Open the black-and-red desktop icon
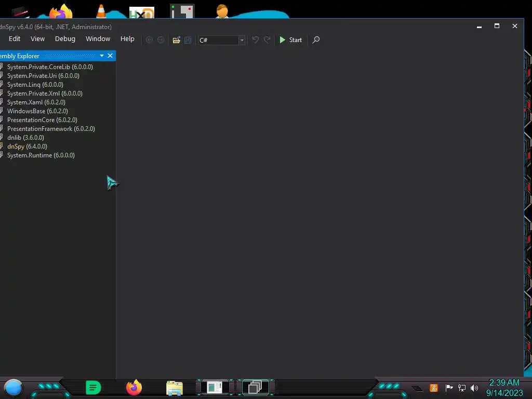This screenshot has width=532, height=399. click(20, 12)
